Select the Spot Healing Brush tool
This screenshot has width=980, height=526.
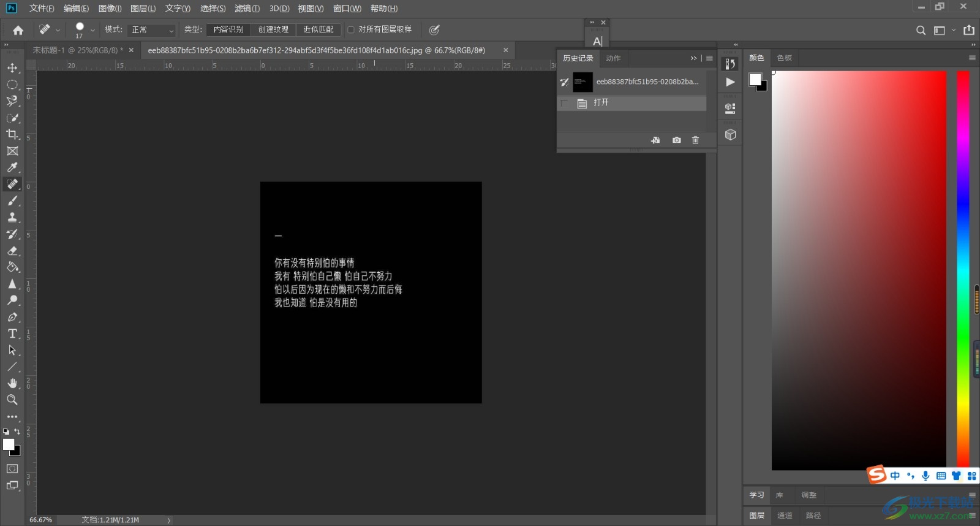tap(12, 184)
